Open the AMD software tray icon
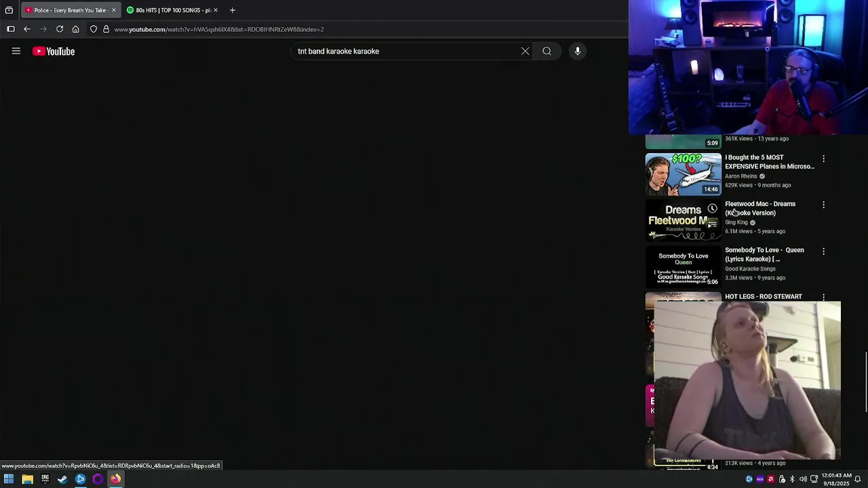 pyautogui.click(x=770, y=479)
